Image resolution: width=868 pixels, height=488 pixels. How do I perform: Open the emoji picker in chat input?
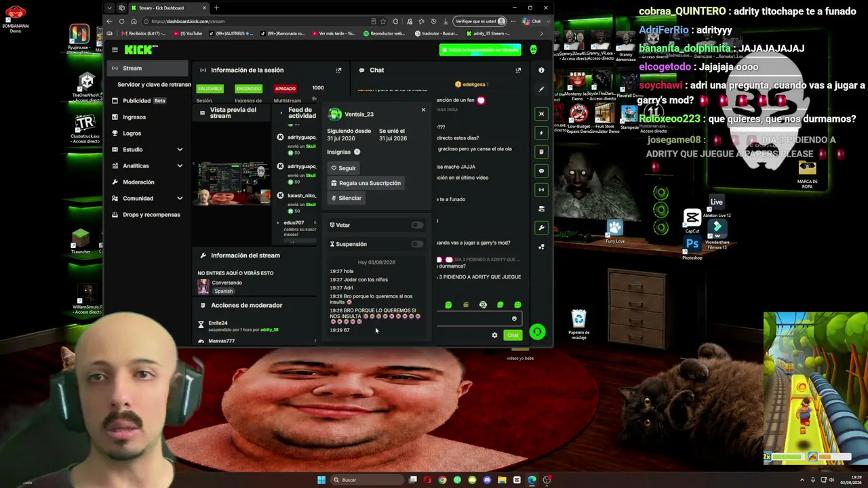[x=514, y=319]
